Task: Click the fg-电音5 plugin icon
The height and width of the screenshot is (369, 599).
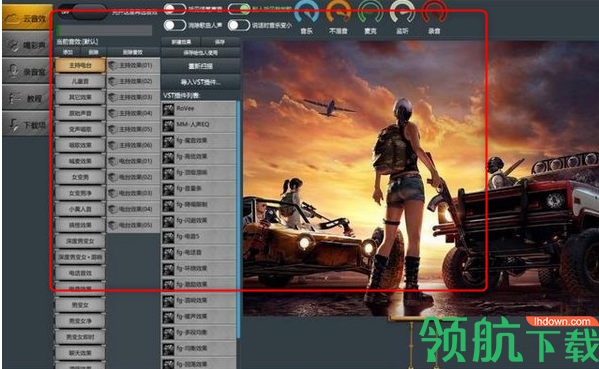Action: tap(168, 238)
